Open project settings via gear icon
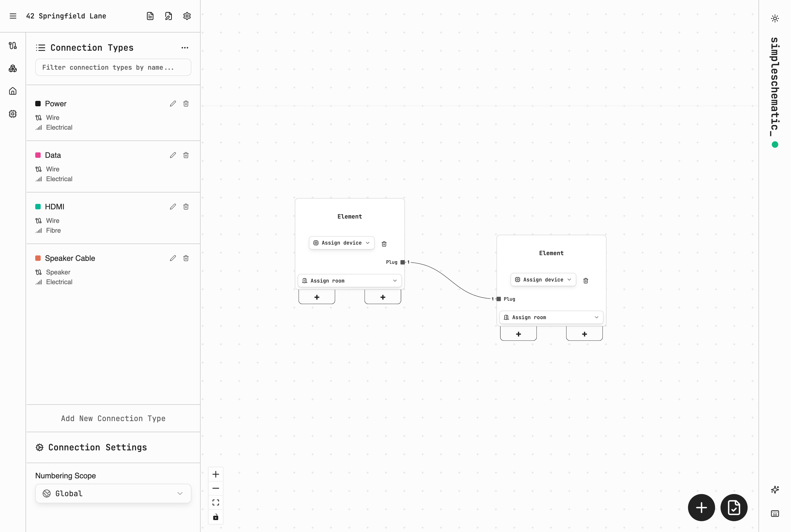Viewport: 791px width, 532px height. click(x=187, y=16)
